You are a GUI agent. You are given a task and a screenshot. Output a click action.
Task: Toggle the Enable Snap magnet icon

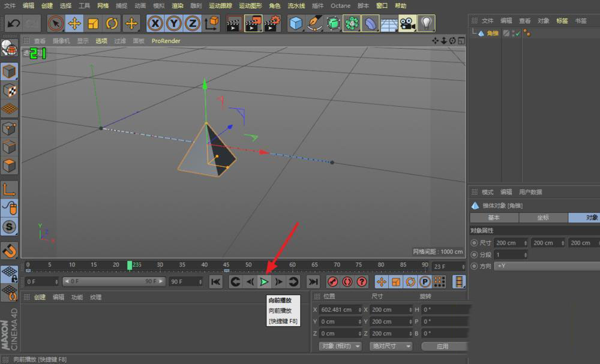(x=10, y=251)
